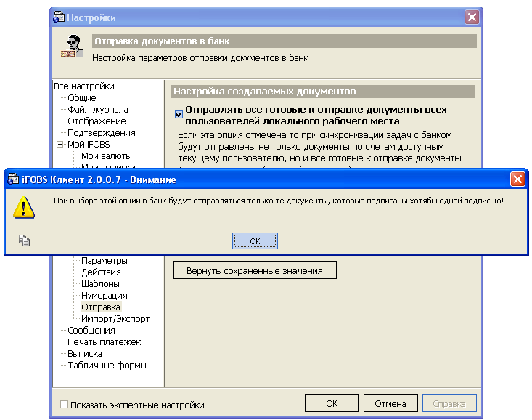This screenshot has width=532, height=420.
Task: Click the yellow warning triangle icon
Action: click(24, 207)
